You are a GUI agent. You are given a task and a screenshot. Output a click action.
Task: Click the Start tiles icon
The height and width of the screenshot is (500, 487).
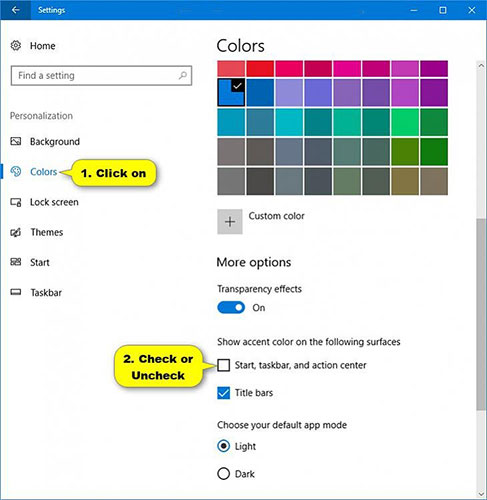tap(16, 262)
